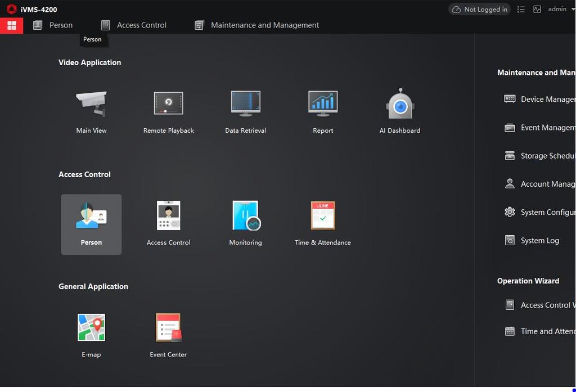Open Device Management link text
576x392 pixels.
[x=548, y=99]
